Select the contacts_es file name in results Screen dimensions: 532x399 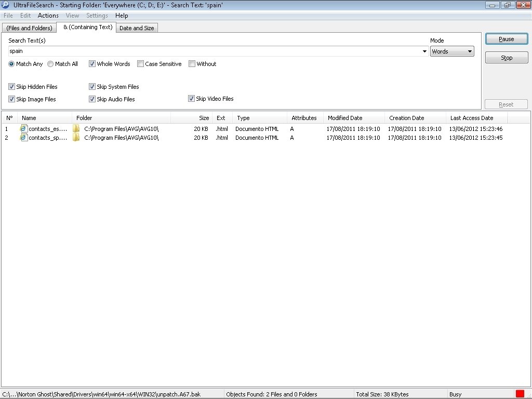48,129
